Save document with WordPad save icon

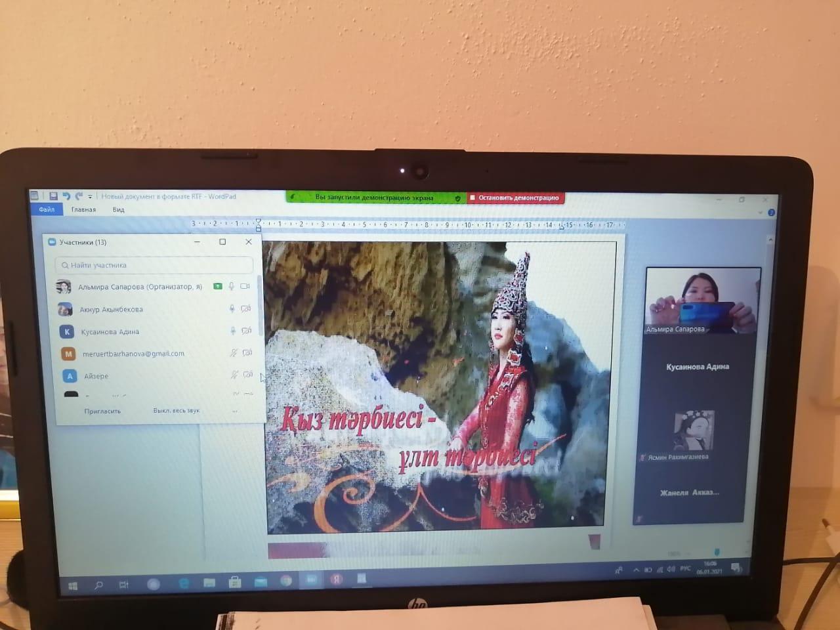tap(53, 196)
